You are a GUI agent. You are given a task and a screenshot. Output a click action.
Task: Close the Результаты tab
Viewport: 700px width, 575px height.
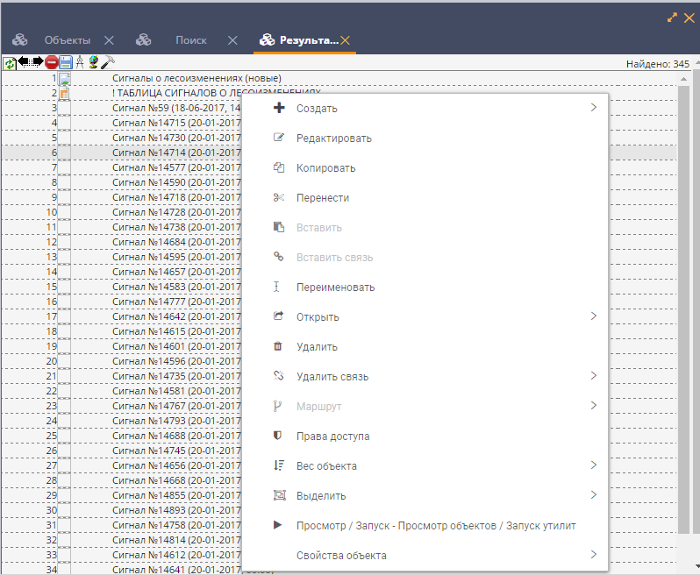pos(345,40)
